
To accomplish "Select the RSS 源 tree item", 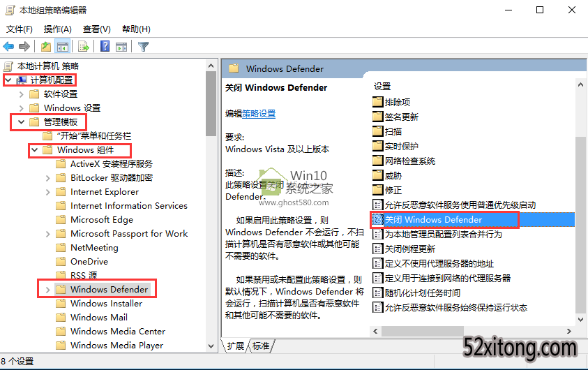I will pyautogui.click(x=84, y=275).
